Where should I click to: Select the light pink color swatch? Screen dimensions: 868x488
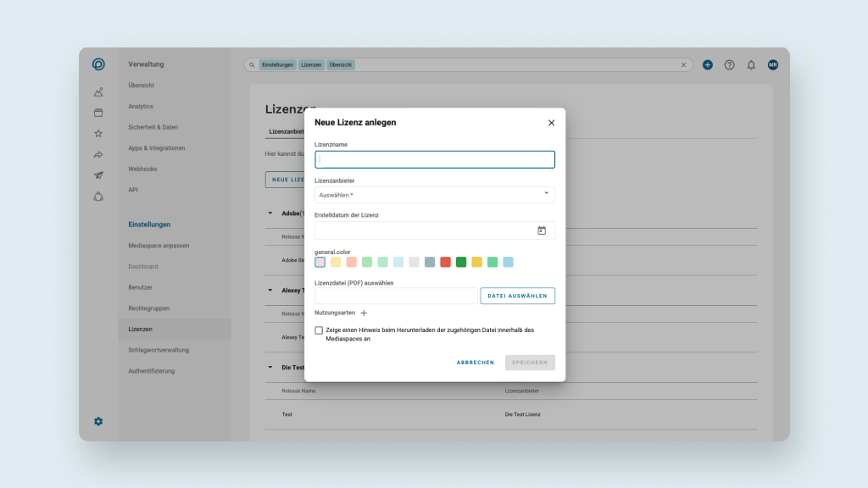(320, 263)
